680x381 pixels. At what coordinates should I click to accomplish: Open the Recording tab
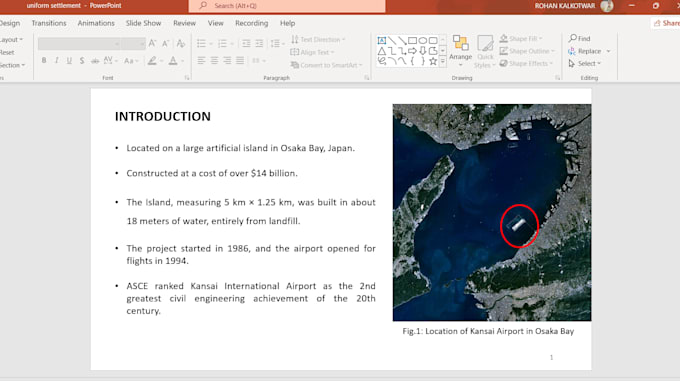(252, 23)
